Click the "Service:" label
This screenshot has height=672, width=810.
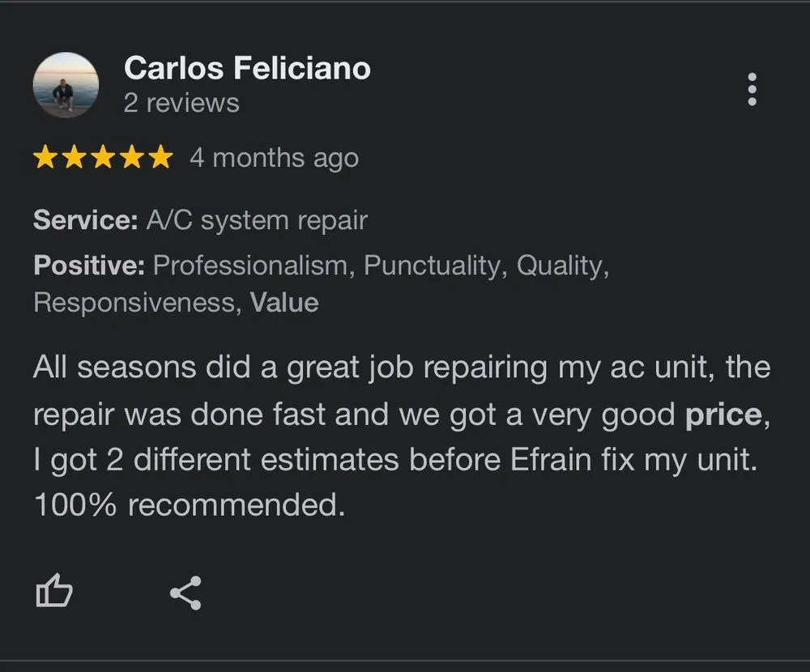[x=86, y=220]
